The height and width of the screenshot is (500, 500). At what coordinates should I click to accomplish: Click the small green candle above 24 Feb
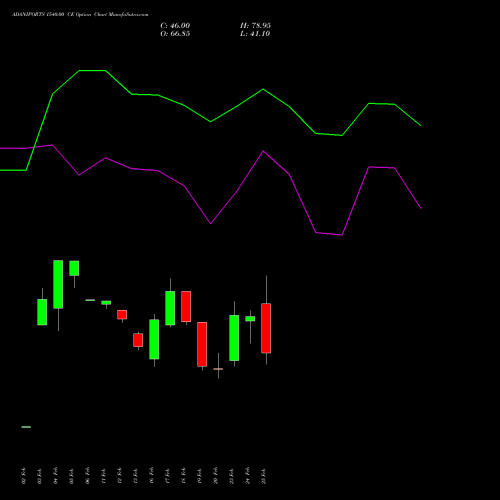tap(250, 319)
